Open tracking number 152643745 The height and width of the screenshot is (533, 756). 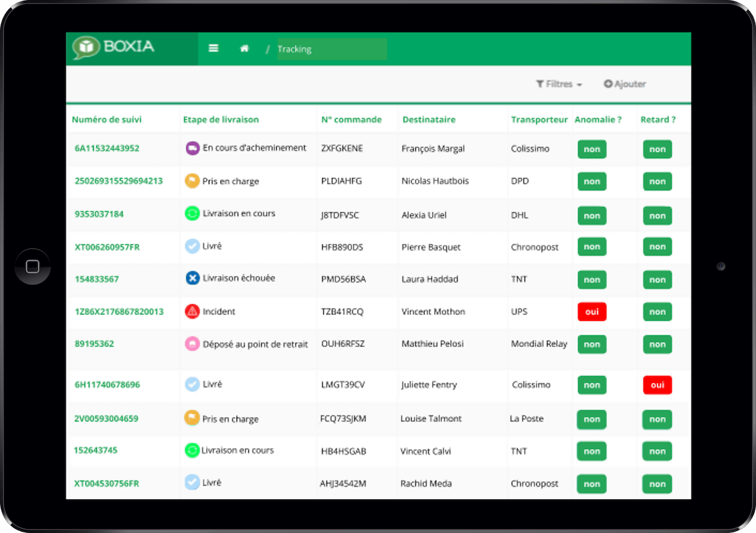click(95, 450)
